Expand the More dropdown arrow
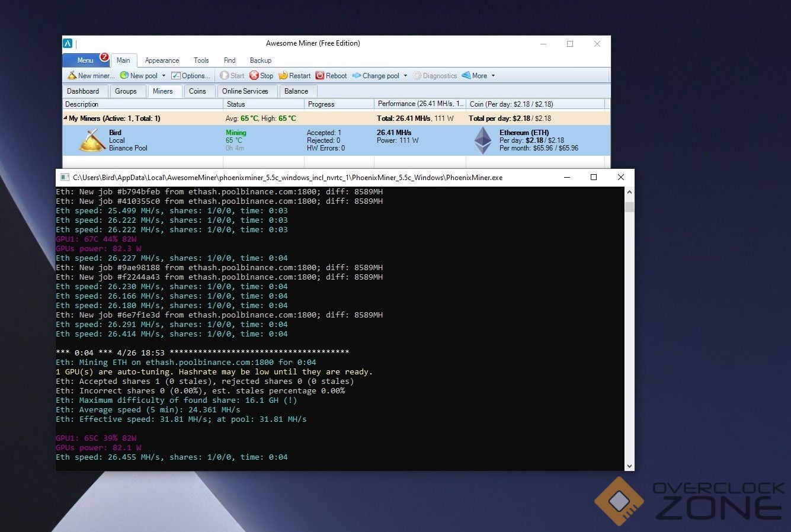Screen dimensions: 791x532 (x=493, y=76)
